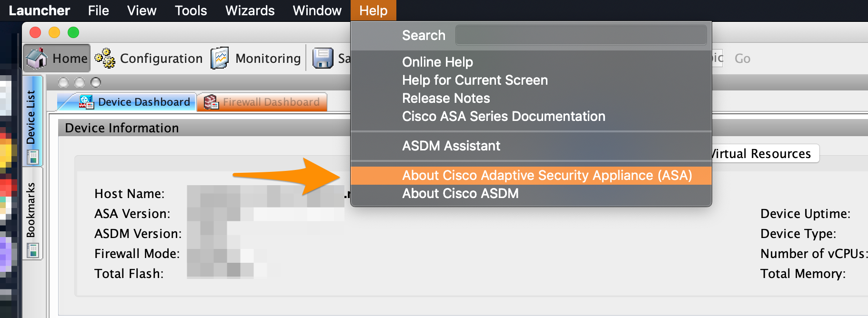The height and width of the screenshot is (318, 868).
Task: Click the Firewall Dashboard tab icon
Action: 211,102
